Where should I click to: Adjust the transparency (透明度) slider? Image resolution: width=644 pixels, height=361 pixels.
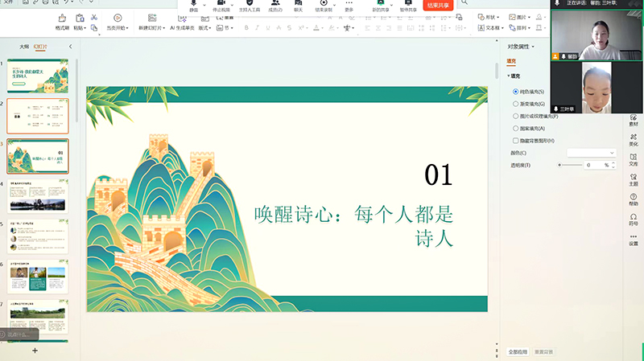pyautogui.click(x=560, y=165)
